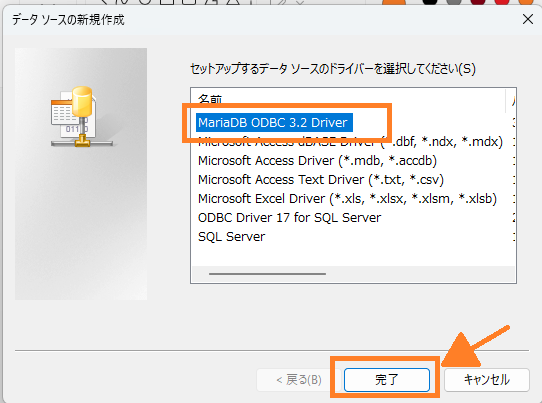Pick Microsoft Access Text Driver (*.txt, *.csv)
542x403 pixels.
(x=320, y=179)
